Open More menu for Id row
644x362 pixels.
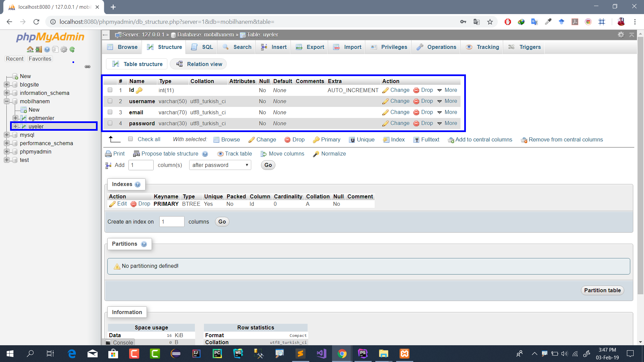pos(447,90)
